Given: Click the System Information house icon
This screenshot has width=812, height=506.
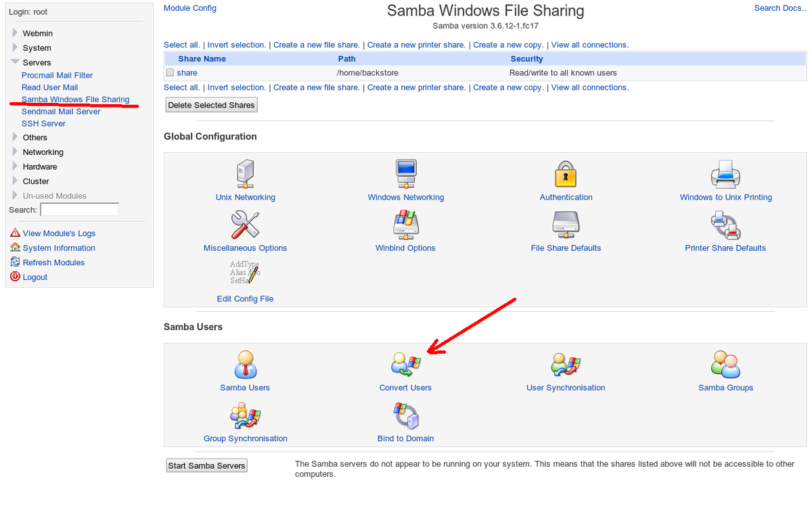Looking at the screenshot, I should point(16,248).
